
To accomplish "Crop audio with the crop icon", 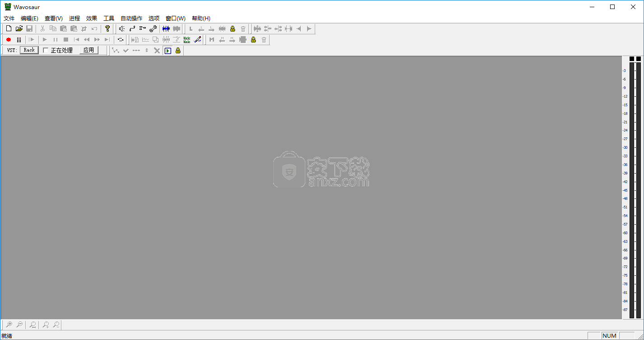I will pos(84,29).
